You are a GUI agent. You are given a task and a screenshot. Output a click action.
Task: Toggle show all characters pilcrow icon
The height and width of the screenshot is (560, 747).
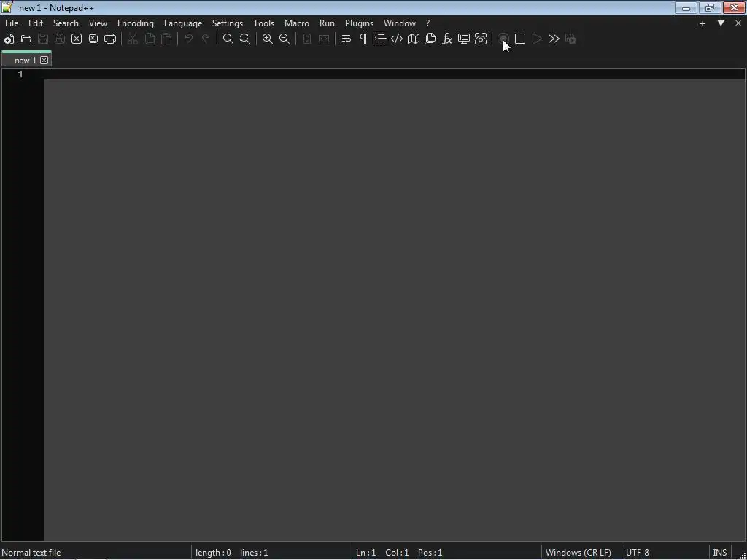coord(363,39)
